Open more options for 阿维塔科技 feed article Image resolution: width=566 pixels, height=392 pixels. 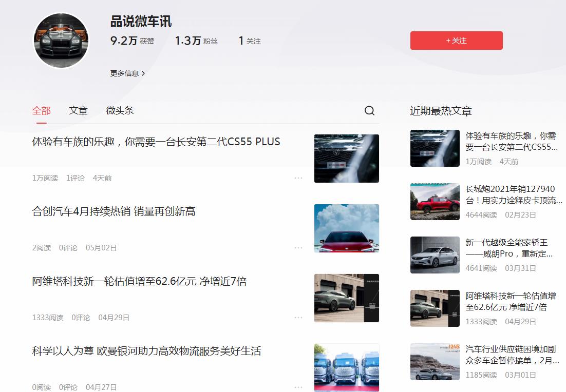(298, 318)
